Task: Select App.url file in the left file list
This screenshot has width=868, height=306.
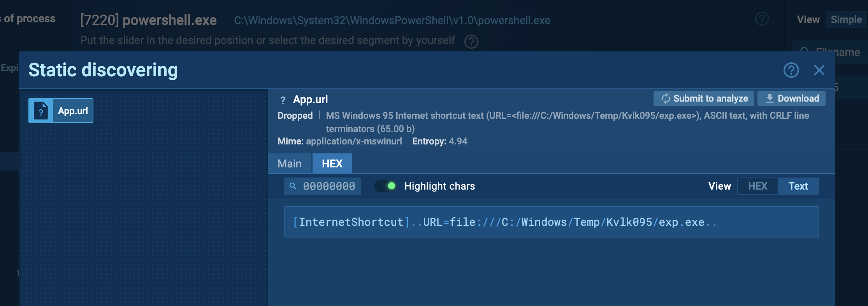Action: 61,111
